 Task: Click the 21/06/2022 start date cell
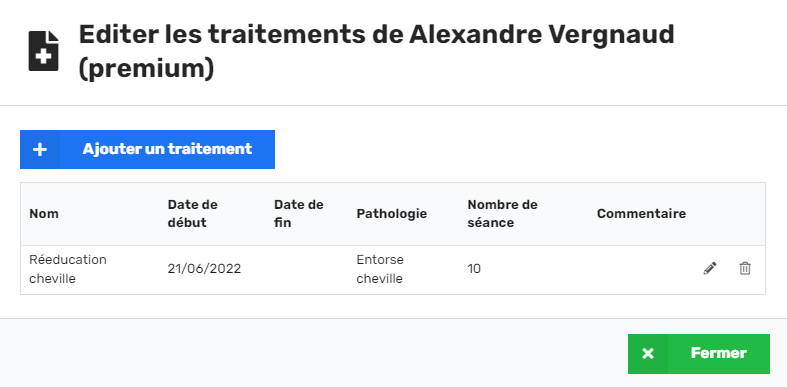204,269
